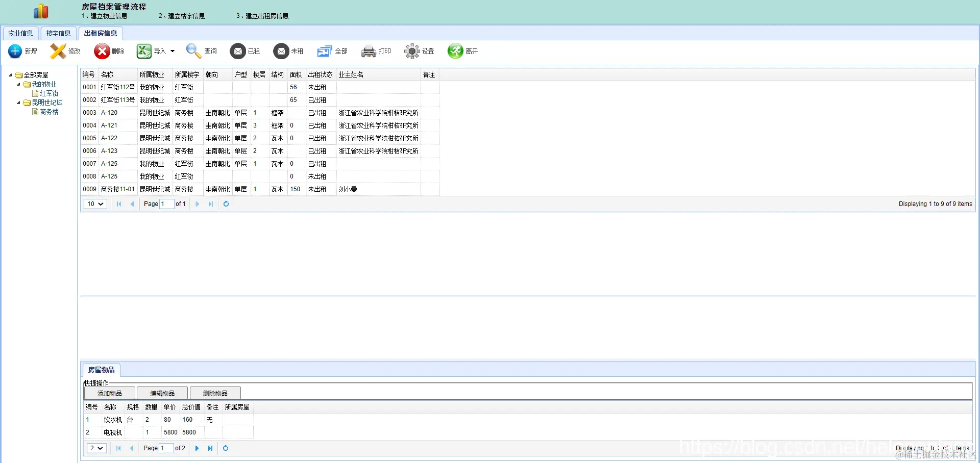The width and height of the screenshot is (980, 463).
Task: Click the main grid page number field
Action: pos(166,204)
